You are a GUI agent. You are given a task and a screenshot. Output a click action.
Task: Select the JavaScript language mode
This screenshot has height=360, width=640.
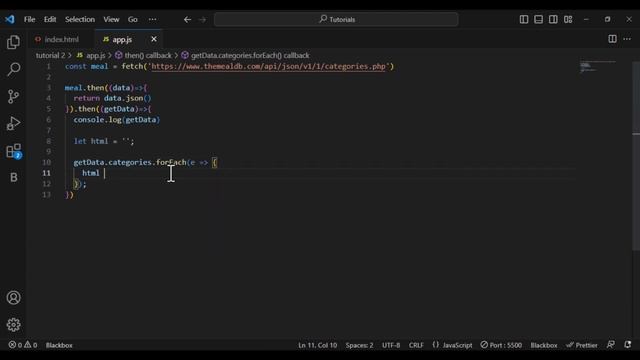[x=452, y=345]
